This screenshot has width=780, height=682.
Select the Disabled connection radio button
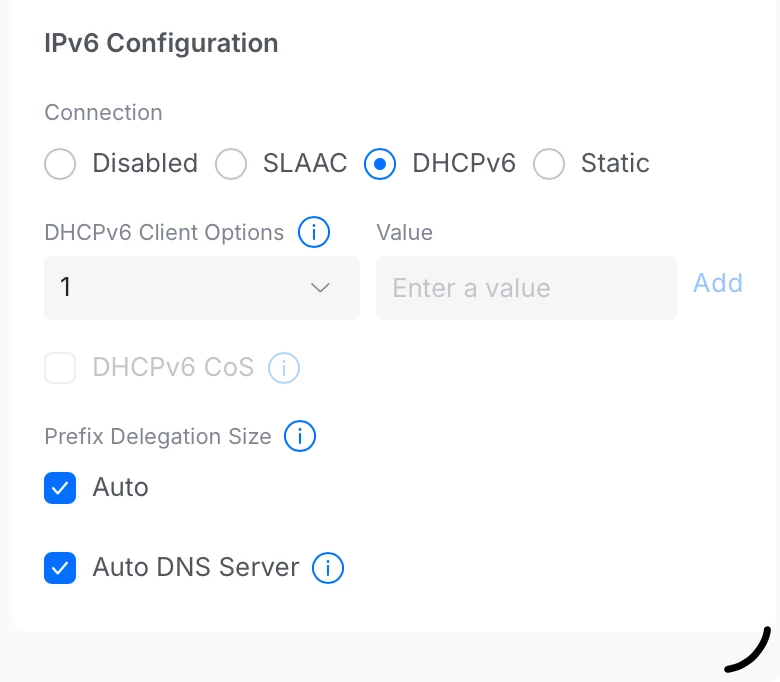pyautogui.click(x=61, y=164)
